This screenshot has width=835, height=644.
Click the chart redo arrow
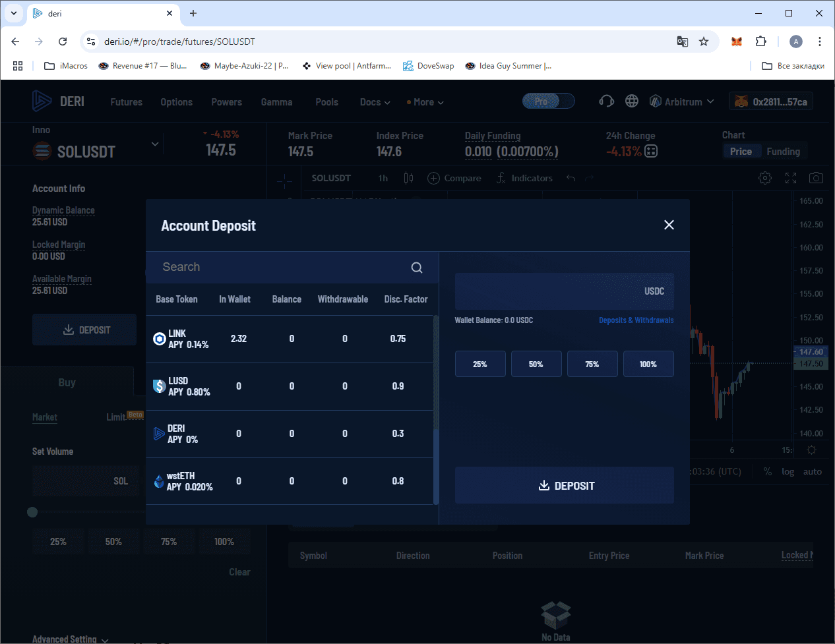pos(590,178)
